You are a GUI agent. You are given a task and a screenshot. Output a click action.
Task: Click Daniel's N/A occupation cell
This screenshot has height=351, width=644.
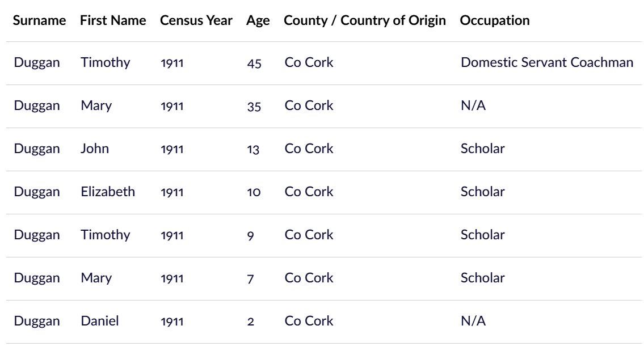click(473, 320)
